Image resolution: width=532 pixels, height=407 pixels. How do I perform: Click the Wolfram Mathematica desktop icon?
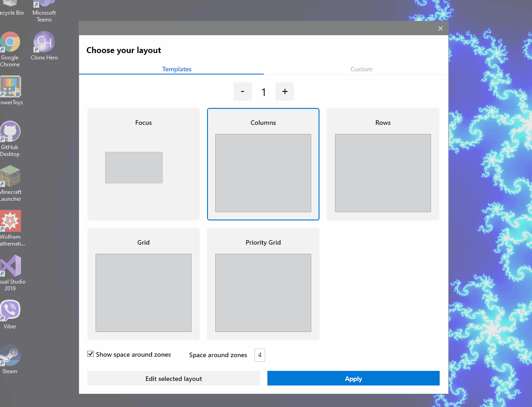click(x=10, y=222)
